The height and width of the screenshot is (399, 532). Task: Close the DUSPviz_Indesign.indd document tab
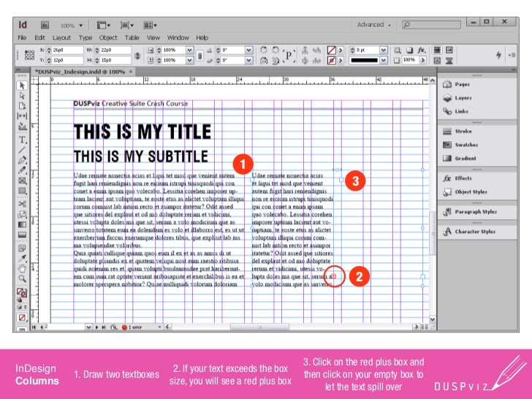coord(131,72)
